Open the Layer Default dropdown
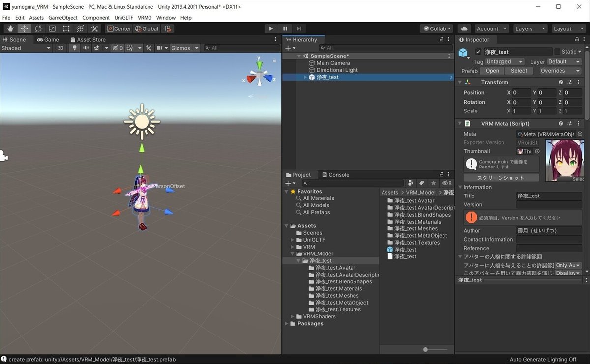The width and height of the screenshot is (590, 364). point(564,62)
